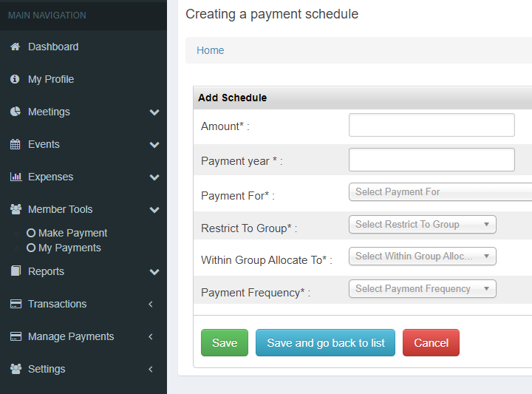
Task: Click the Events calendar icon
Action: click(16, 144)
